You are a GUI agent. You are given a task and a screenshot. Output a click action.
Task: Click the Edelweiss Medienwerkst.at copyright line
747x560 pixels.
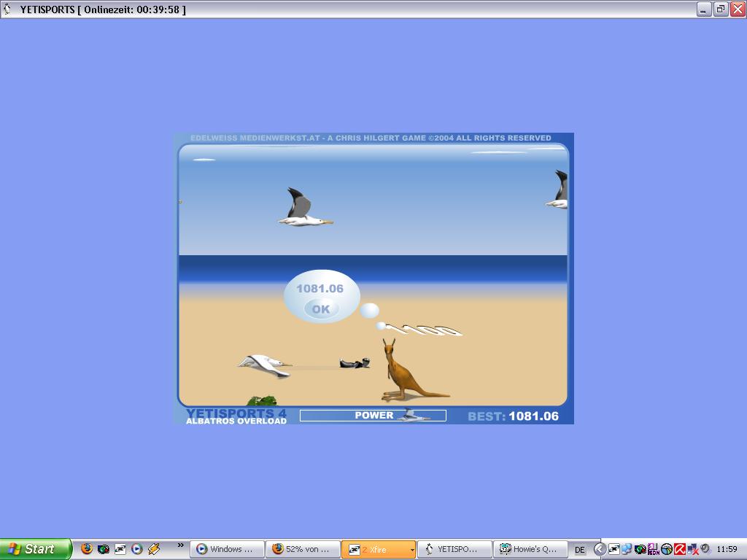click(371, 138)
